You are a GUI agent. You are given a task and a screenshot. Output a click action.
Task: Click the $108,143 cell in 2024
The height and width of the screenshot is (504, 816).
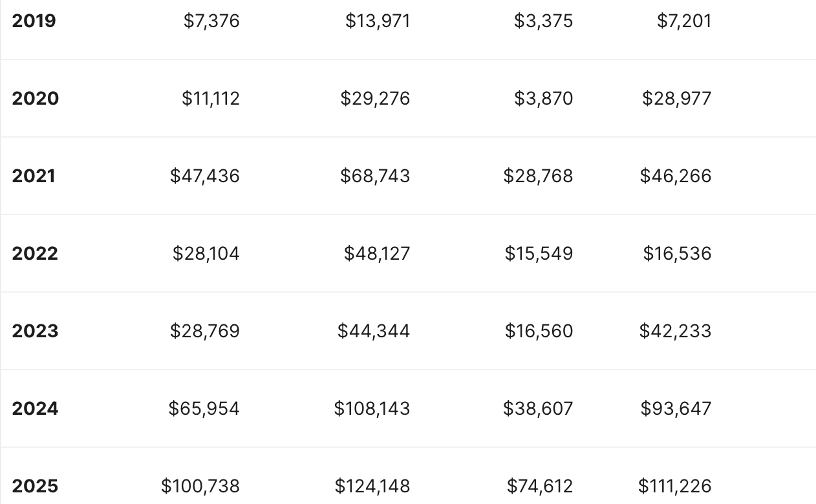pos(372,408)
